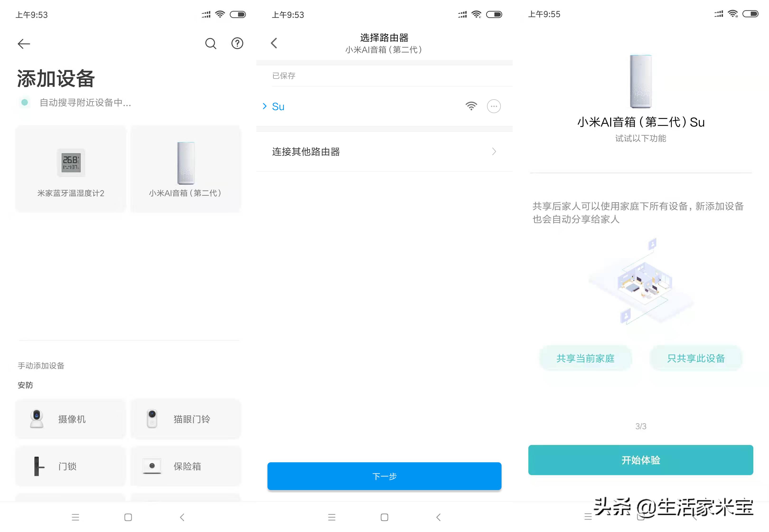The height and width of the screenshot is (532, 769).
Task: Choose 共享当前家庭 sharing option
Action: click(586, 358)
